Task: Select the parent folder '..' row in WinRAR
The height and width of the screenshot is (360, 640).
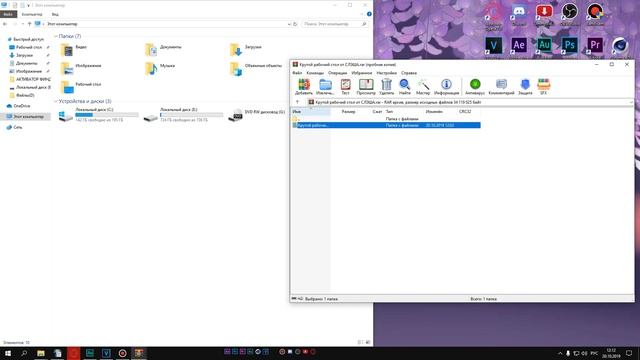Action: point(386,119)
